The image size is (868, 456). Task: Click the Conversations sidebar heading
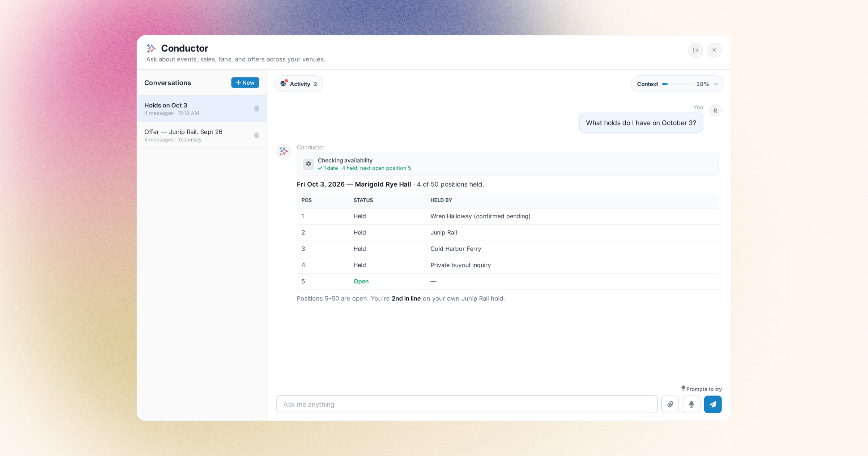coord(167,83)
